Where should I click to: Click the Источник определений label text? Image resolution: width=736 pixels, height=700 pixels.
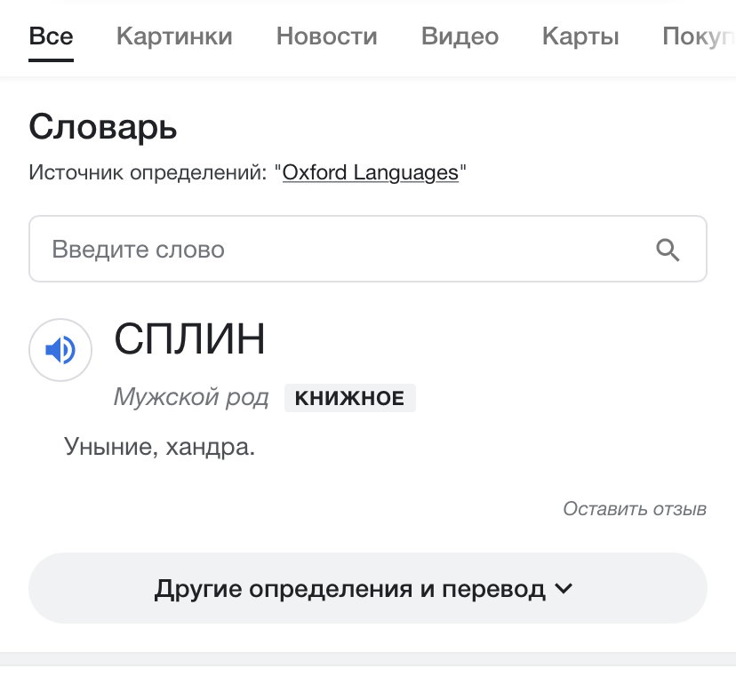coord(148,172)
